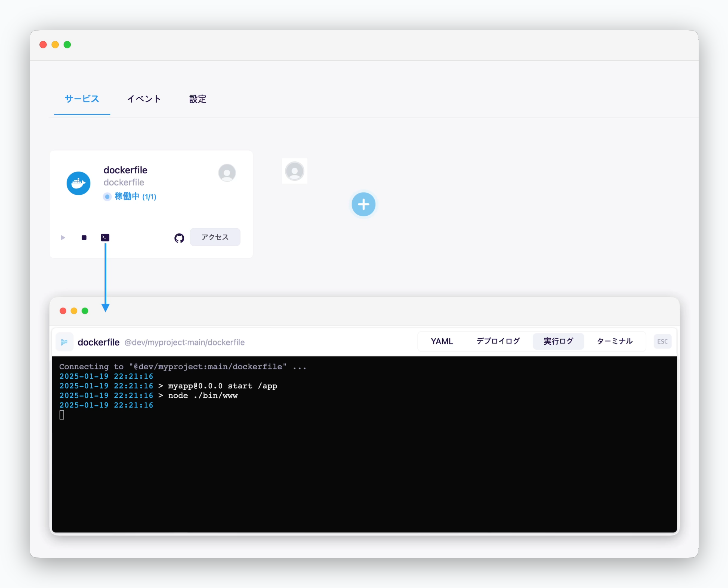Open the サービス tab
The image size is (728, 588).
82,99
